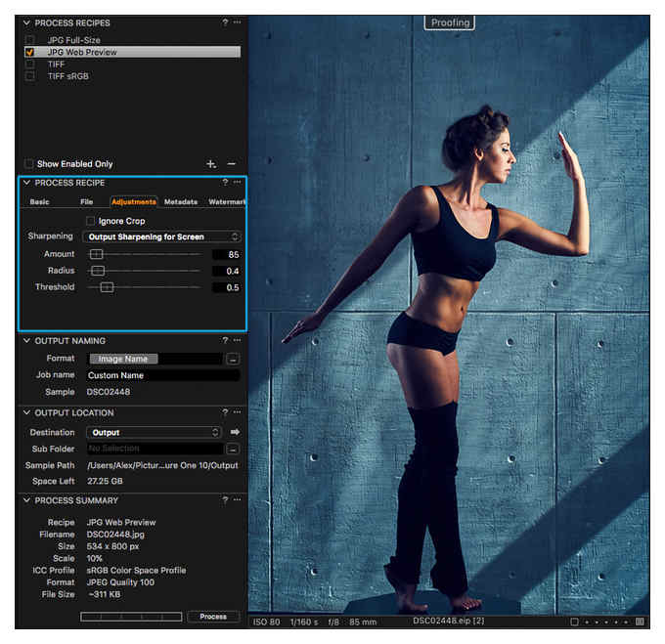
Task: Set five-star rating in status bar
Action: click(x=626, y=622)
